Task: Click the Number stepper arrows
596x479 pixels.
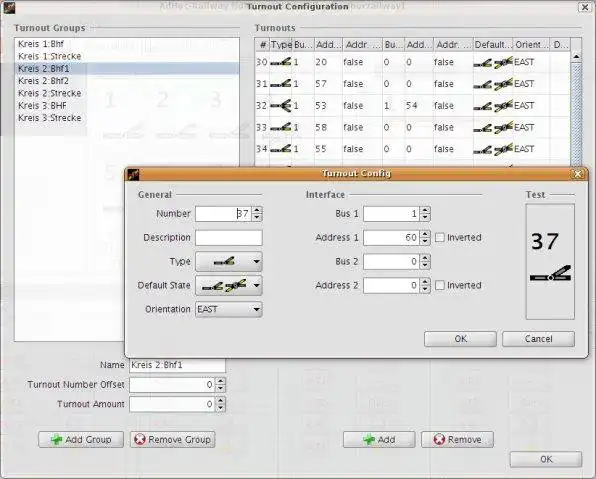Action: (257, 214)
